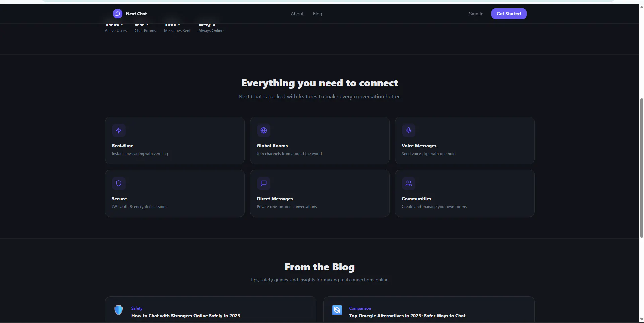Click the vertical page scrollbar thumb

click(x=642, y=168)
